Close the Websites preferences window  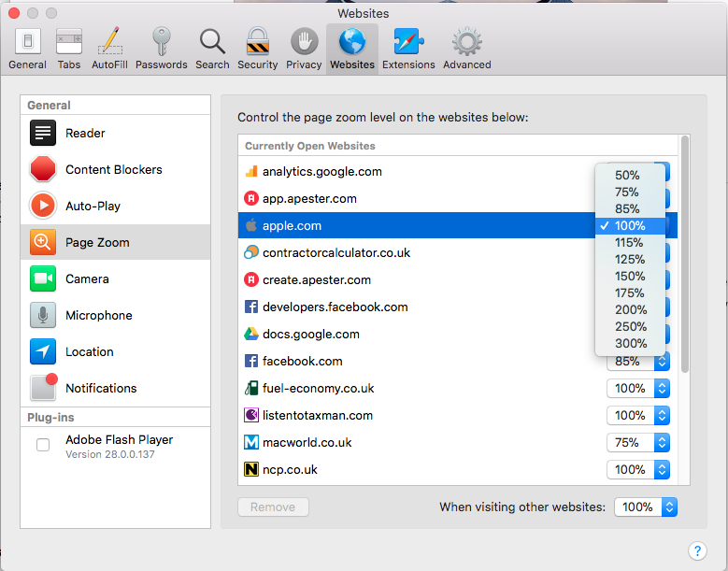tap(14, 13)
